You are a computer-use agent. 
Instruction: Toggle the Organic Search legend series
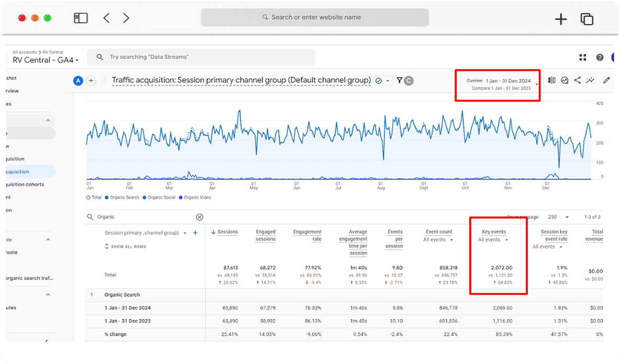click(122, 197)
